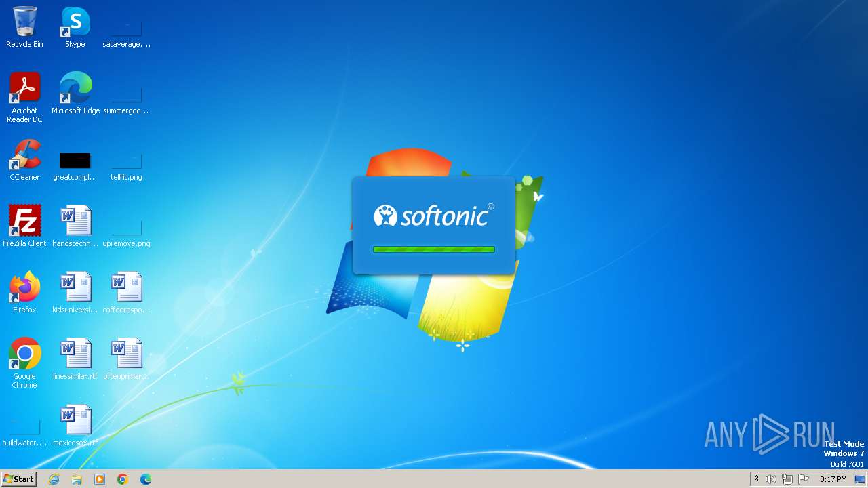Screen dimensions: 868x488
Task: Click the Show desktop button
Action: coord(861,479)
